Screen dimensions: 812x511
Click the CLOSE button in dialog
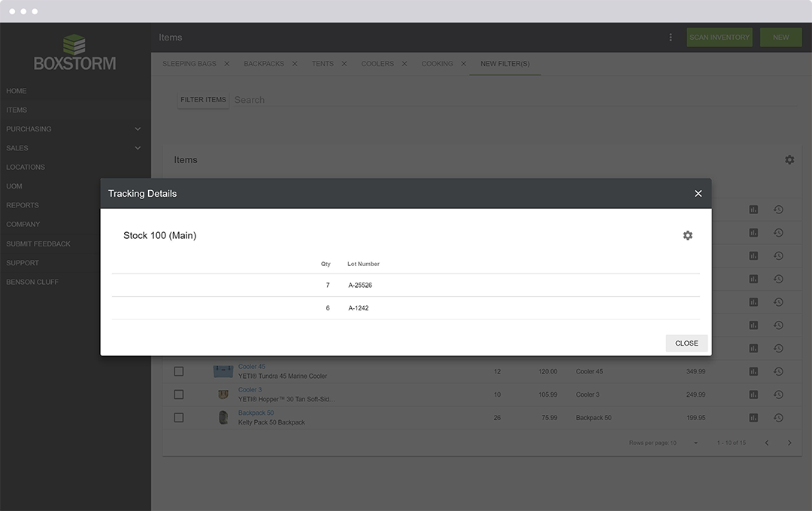(686, 343)
